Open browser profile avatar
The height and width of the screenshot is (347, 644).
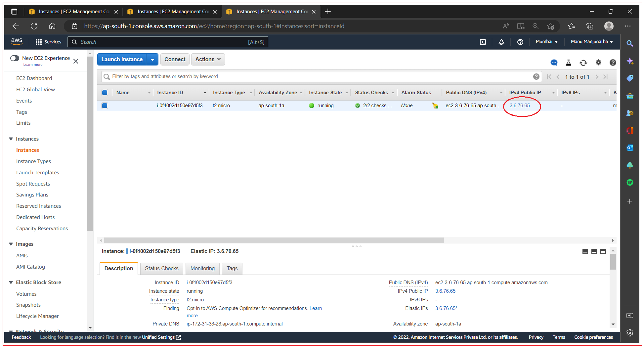609,26
